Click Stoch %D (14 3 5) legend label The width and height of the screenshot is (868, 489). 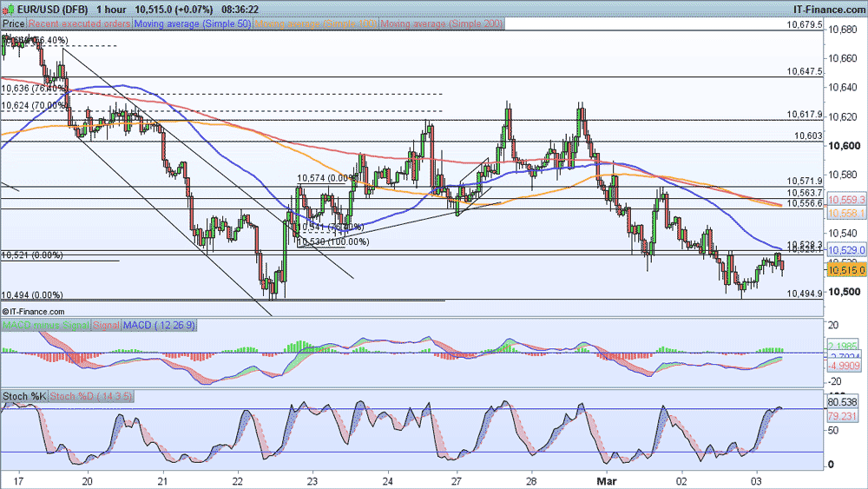91,396
